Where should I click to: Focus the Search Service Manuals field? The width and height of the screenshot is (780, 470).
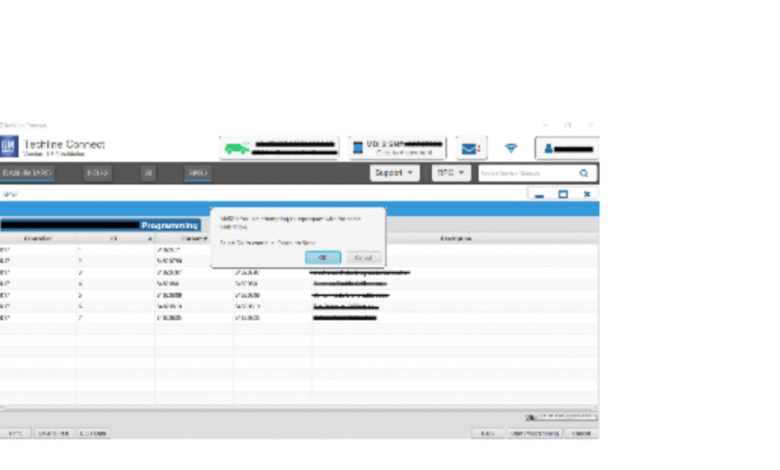pos(527,173)
